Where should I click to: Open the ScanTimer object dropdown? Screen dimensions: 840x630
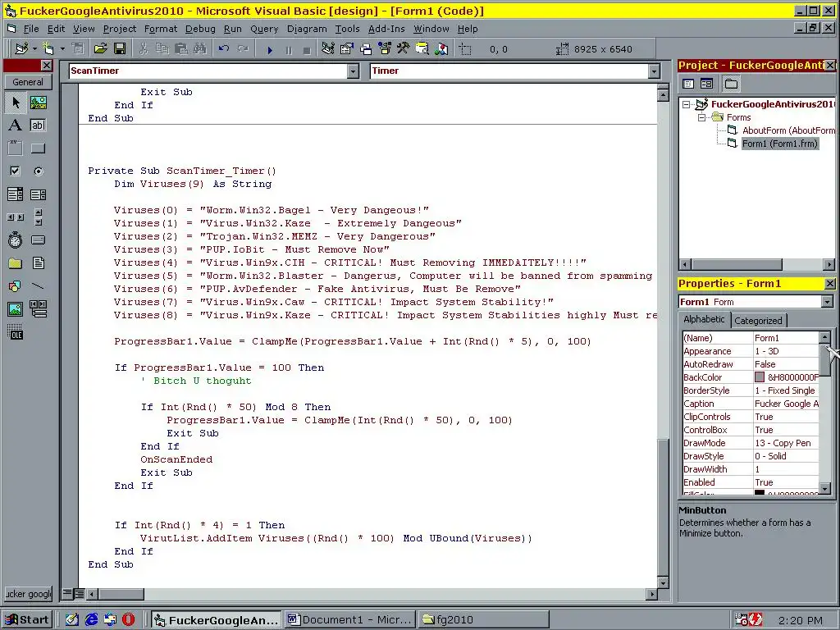click(353, 71)
